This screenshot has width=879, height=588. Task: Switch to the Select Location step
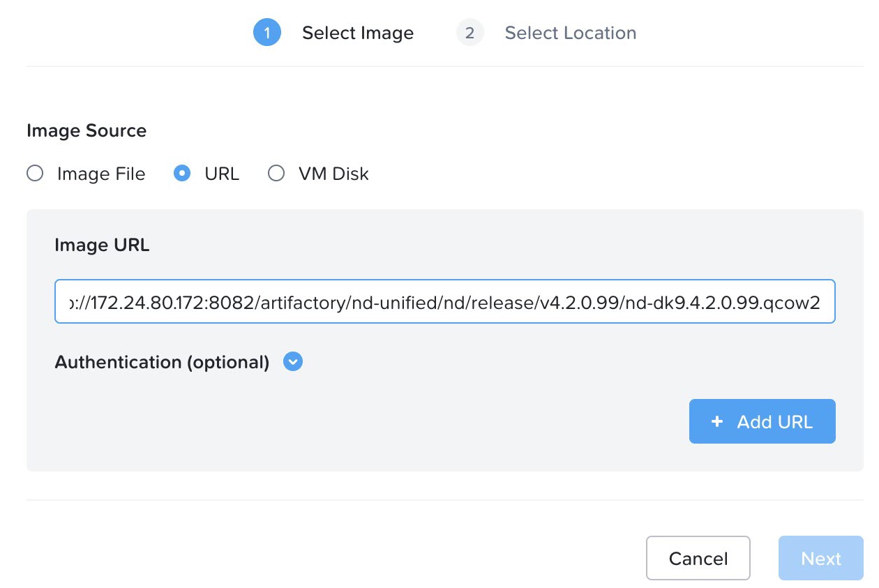click(570, 33)
